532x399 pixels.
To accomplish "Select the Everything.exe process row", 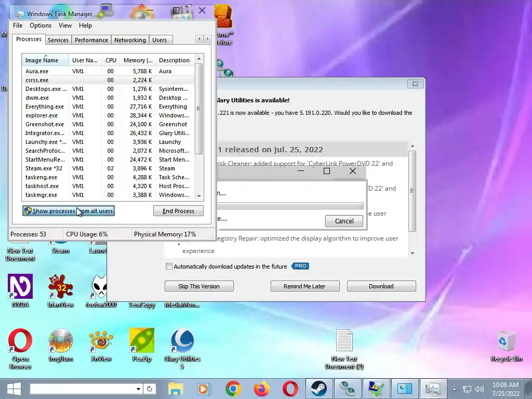I will 109,107.
